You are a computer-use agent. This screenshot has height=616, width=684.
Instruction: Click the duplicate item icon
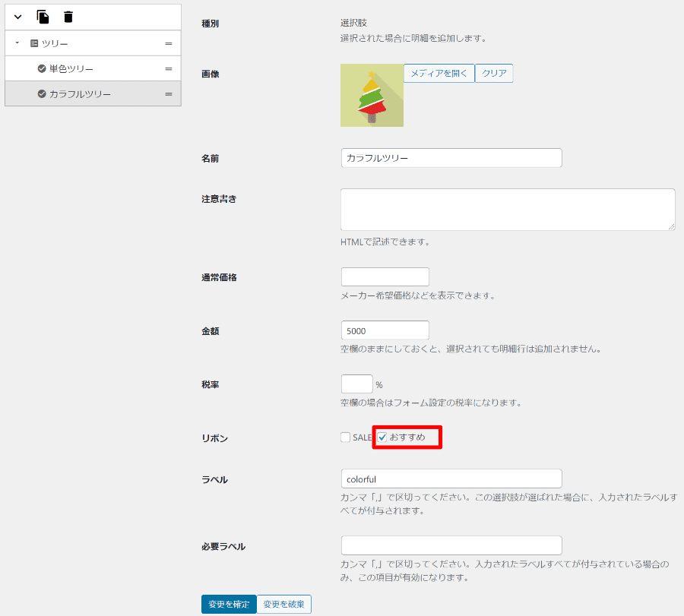pos(43,17)
